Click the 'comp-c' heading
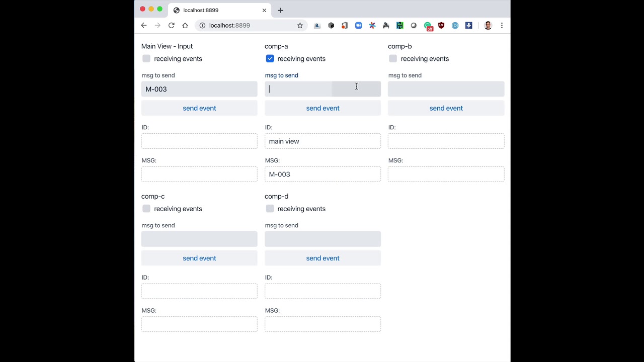The image size is (644, 362). [153, 197]
